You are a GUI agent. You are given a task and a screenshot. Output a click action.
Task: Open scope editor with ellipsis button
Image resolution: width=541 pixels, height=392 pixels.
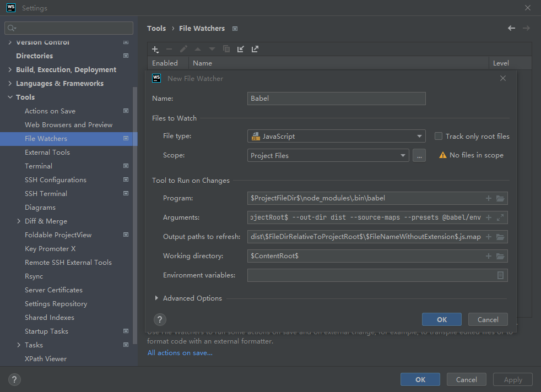(x=419, y=155)
